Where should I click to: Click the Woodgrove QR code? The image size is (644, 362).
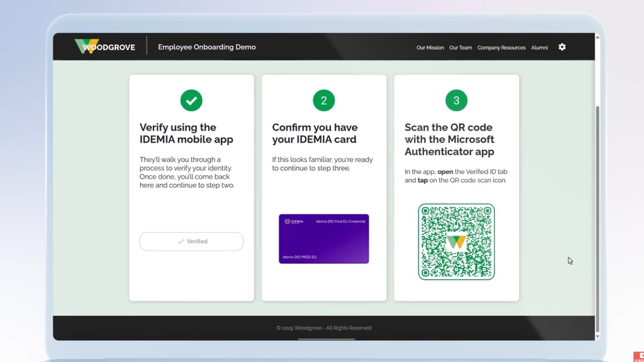point(456,242)
